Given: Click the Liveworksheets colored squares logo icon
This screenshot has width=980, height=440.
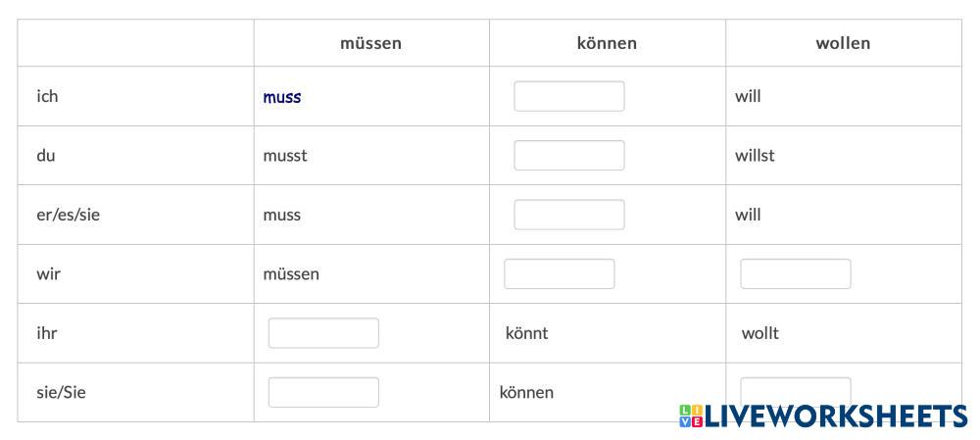Looking at the screenshot, I should point(690,416).
